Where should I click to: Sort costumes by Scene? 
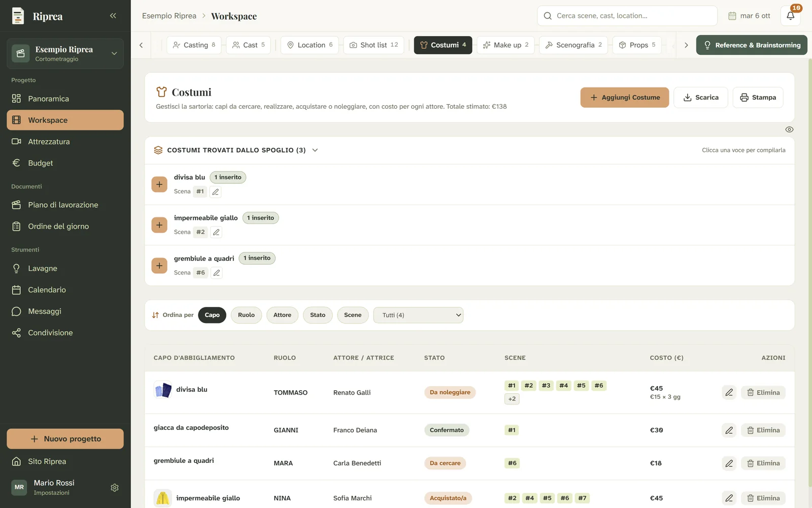coord(353,315)
